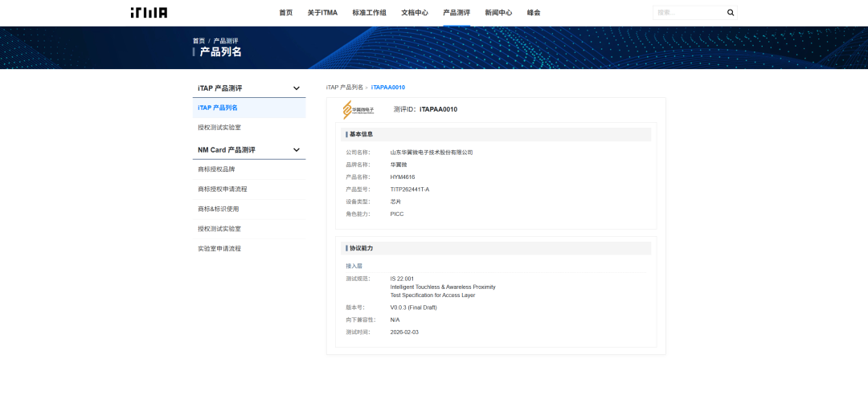868x395 pixels.
Task: Collapse the iTAP 产品测评 chevron
Action: 296,88
